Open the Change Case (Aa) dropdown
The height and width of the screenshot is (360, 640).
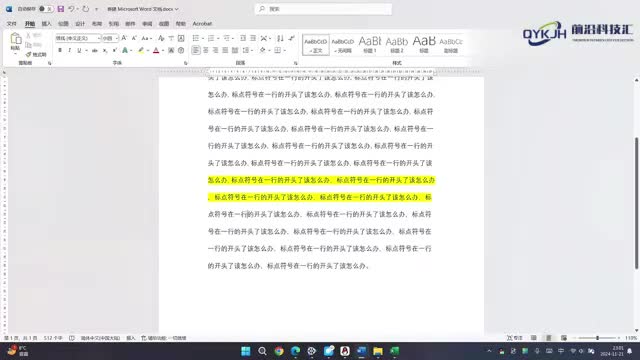146,38
